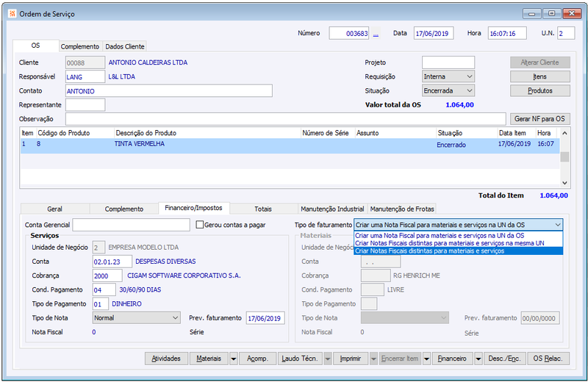Toggle the Gerou contas a pagar checkbox
The height and width of the screenshot is (382, 588).
[x=200, y=225]
